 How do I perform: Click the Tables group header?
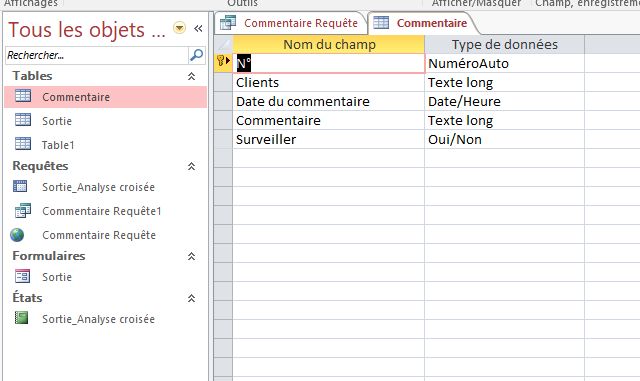(x=32, y=76)
